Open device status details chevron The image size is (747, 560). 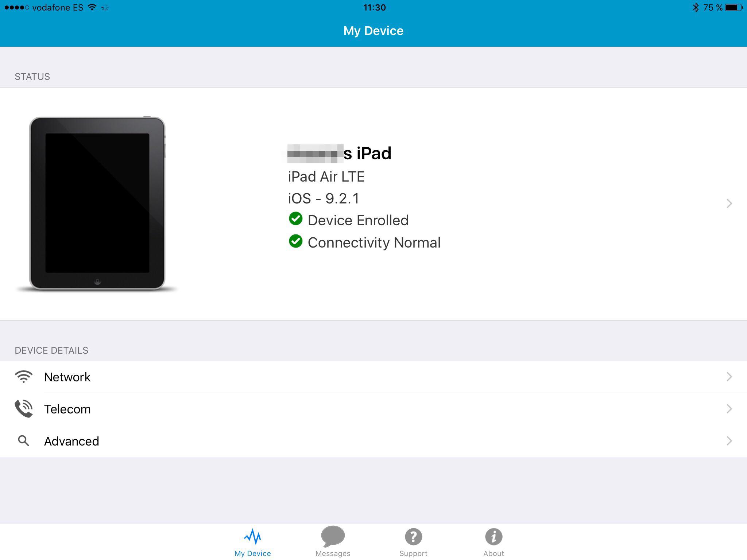[729, 203]
